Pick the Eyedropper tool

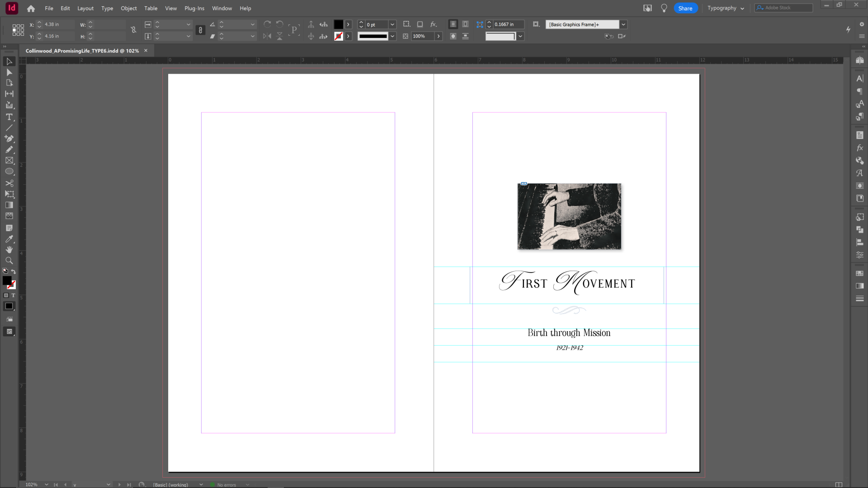coord(9,239)
